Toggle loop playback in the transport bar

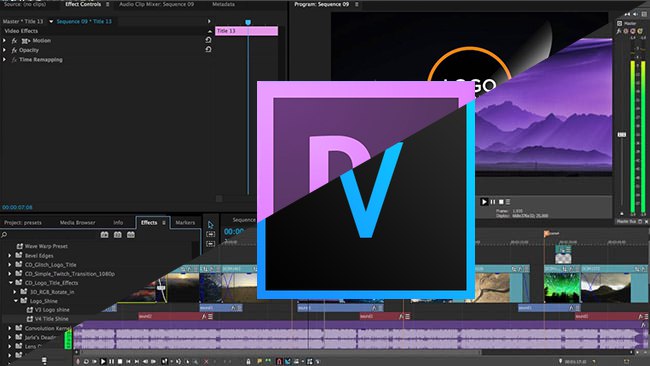[86, 361]
